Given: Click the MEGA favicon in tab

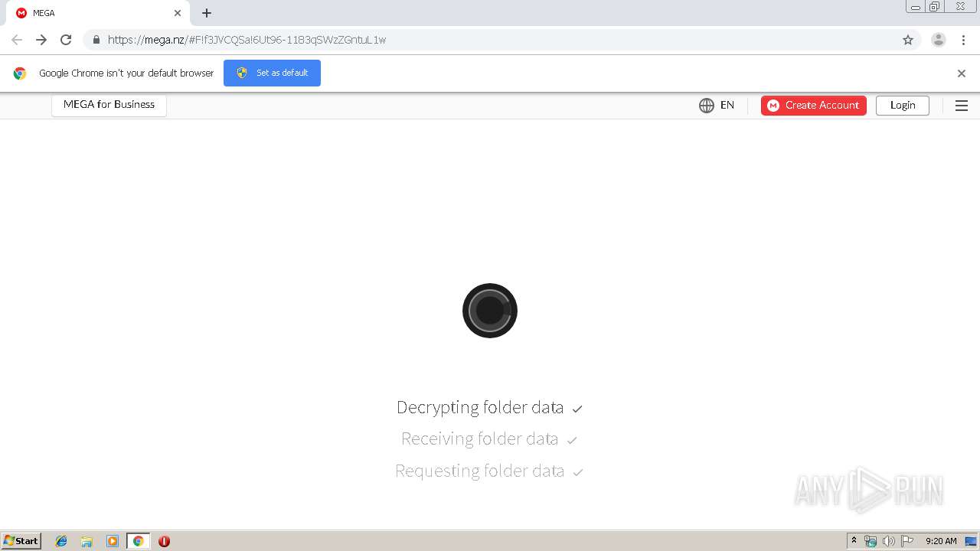Looking at the screenshot, I should pos(21,13).
